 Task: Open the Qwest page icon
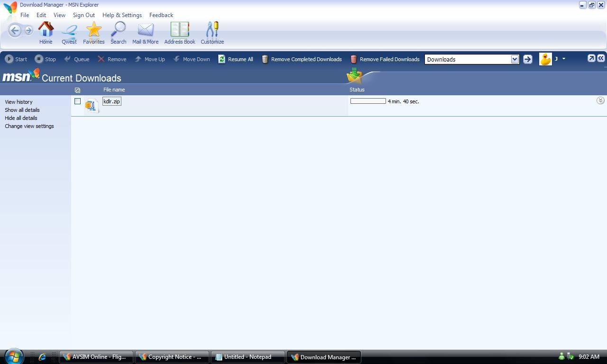click(x=69, y=33)
